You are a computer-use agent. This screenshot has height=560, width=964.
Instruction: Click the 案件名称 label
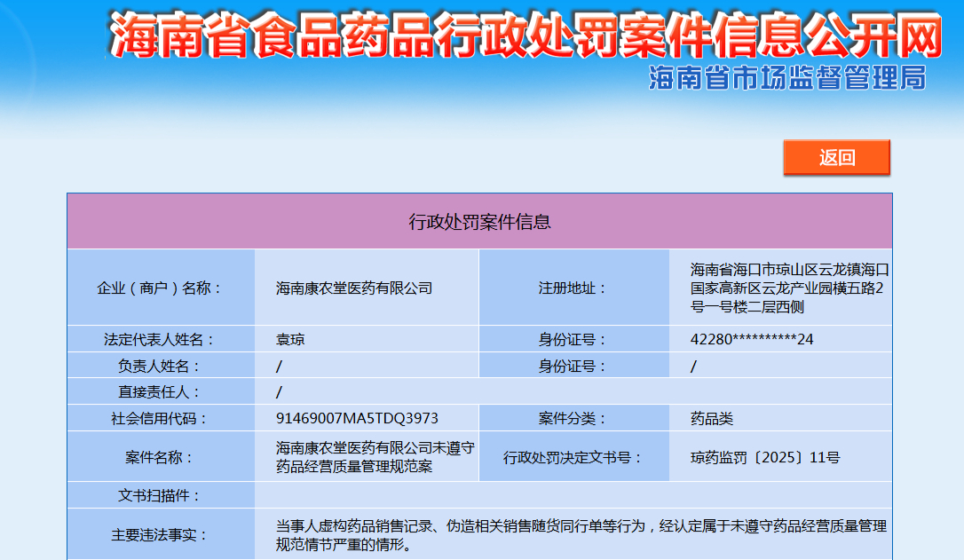pos(161,457)
